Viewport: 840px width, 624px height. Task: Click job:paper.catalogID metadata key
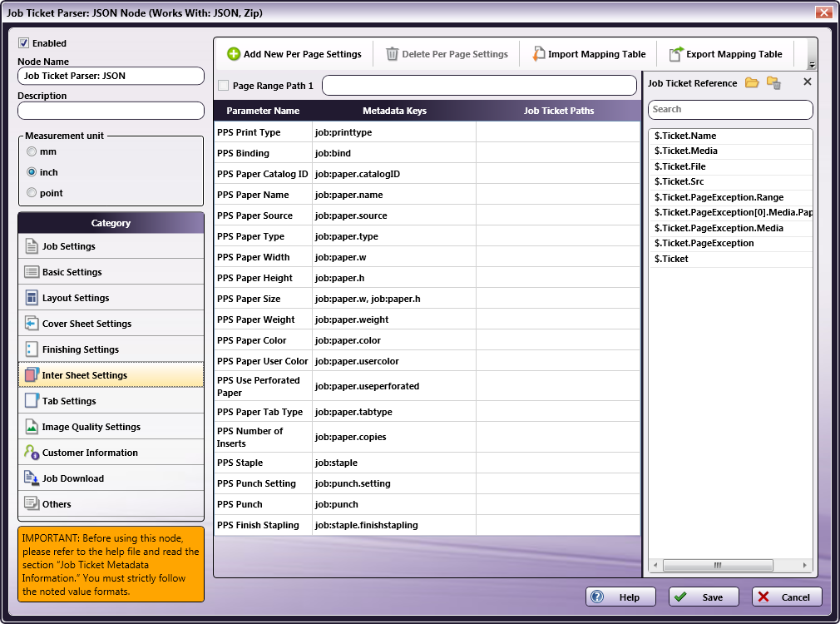click(358, 174)
